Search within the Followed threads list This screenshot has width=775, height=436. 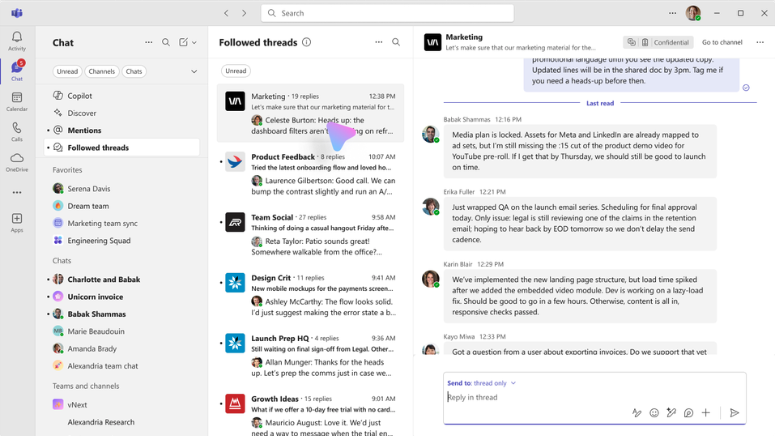tap(396, 42)
